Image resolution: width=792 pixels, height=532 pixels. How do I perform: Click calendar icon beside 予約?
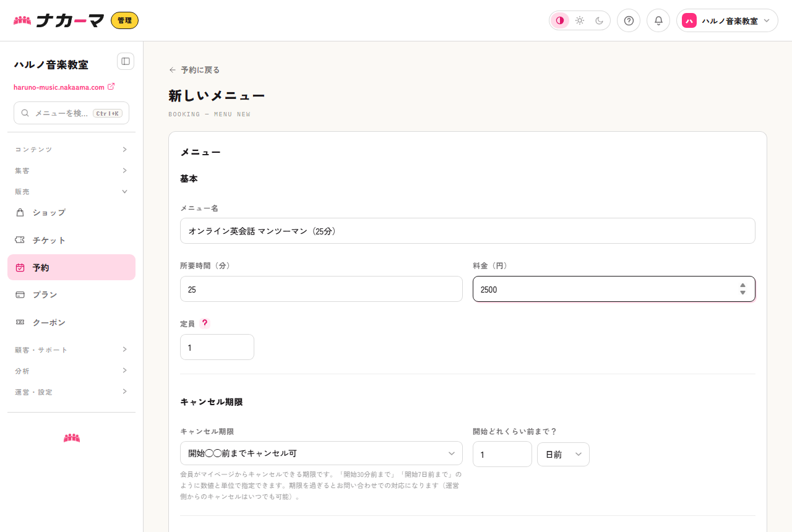[20, 268]
